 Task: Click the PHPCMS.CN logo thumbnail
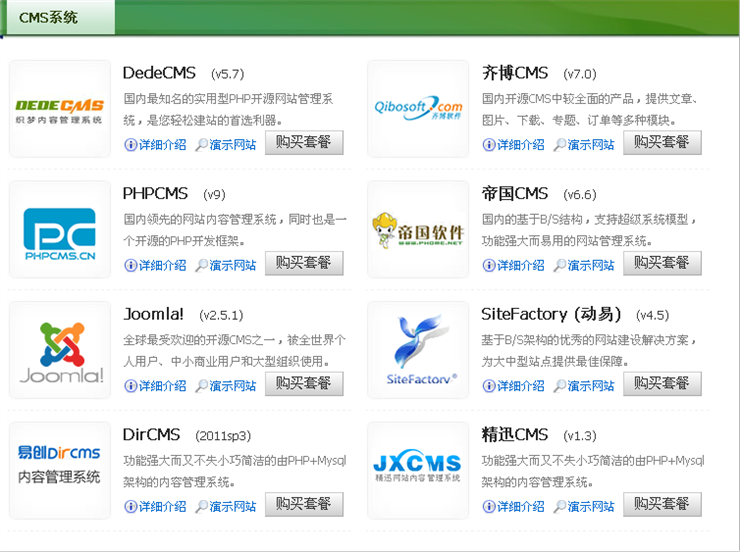60,229
